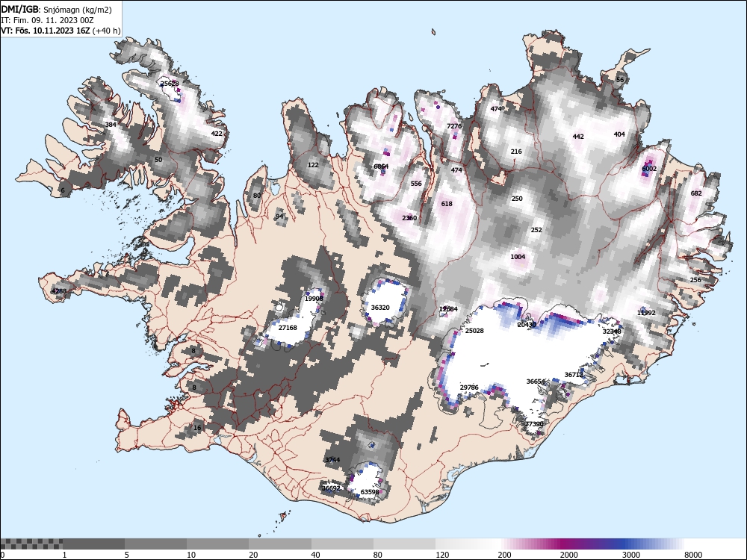
Task: Click the glacier value '32348'
Action: coord(612,332)
